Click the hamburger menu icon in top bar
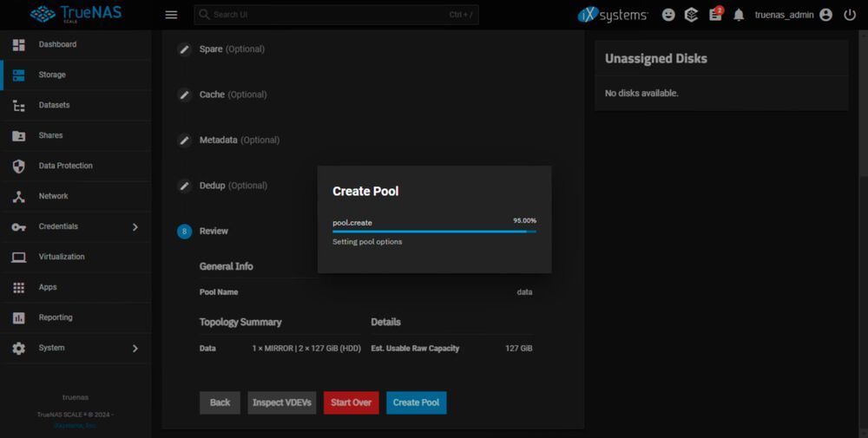868x438 pixels. (171, 15)
